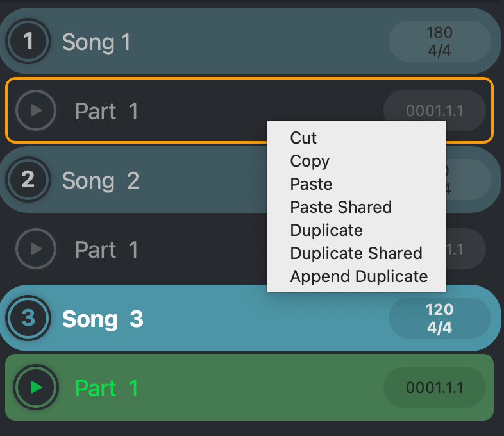
Task: Select the Song 1 title label
Action: (x=96, y=42)
